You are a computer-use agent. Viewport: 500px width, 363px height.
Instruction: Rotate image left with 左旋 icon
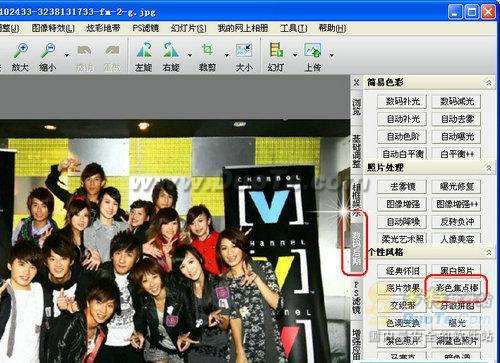click(144, 51)
